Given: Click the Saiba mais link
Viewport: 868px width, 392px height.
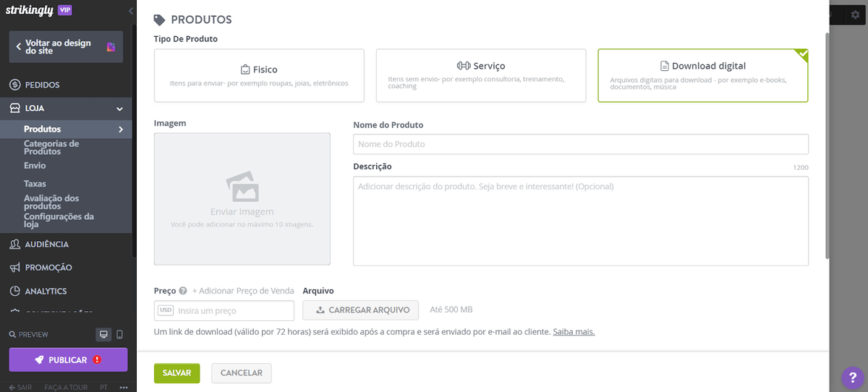Looking at the screenshot, I should coord(574,332).
